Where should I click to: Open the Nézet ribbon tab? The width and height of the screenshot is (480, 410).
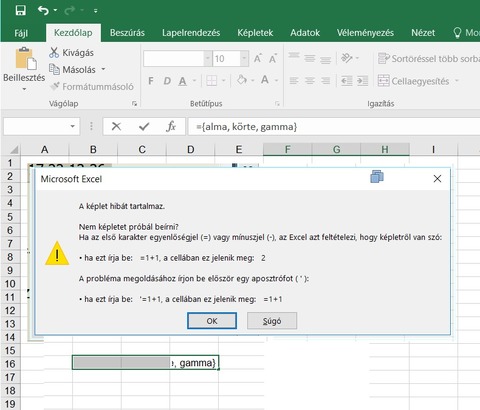[x=423, y=33]
